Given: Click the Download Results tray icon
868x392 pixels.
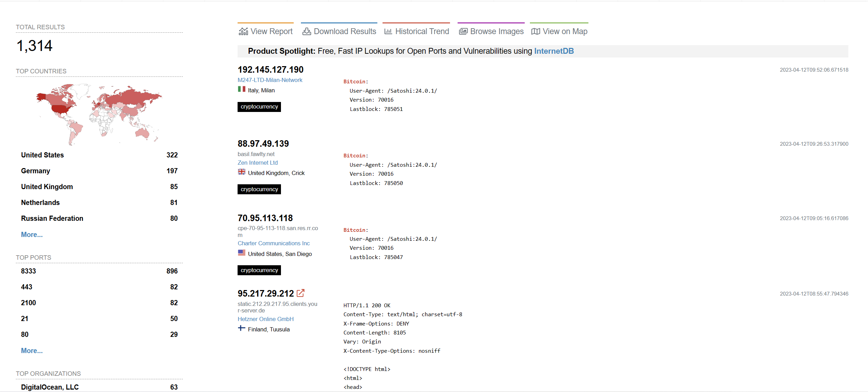Looking at the screenshot, I should pos(306,31).
